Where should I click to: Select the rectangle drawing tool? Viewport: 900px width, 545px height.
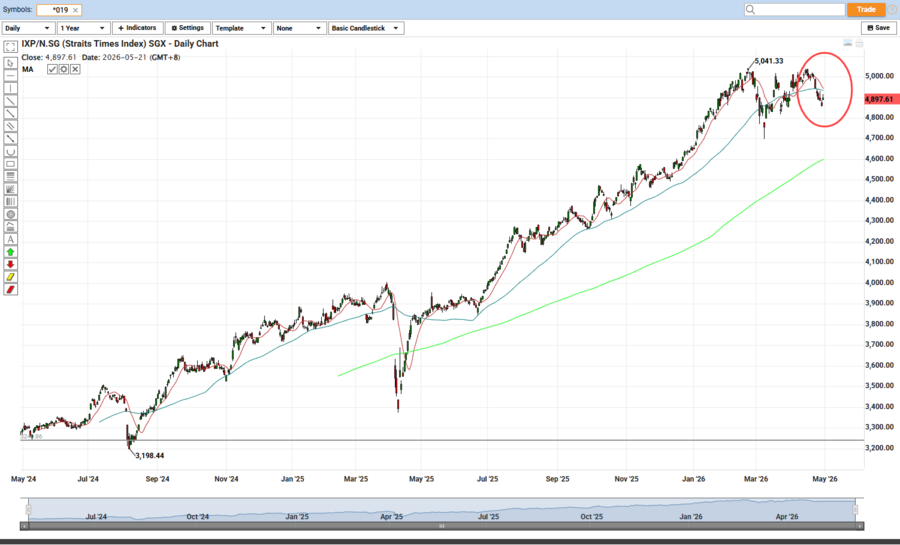(x=10, y=164)
